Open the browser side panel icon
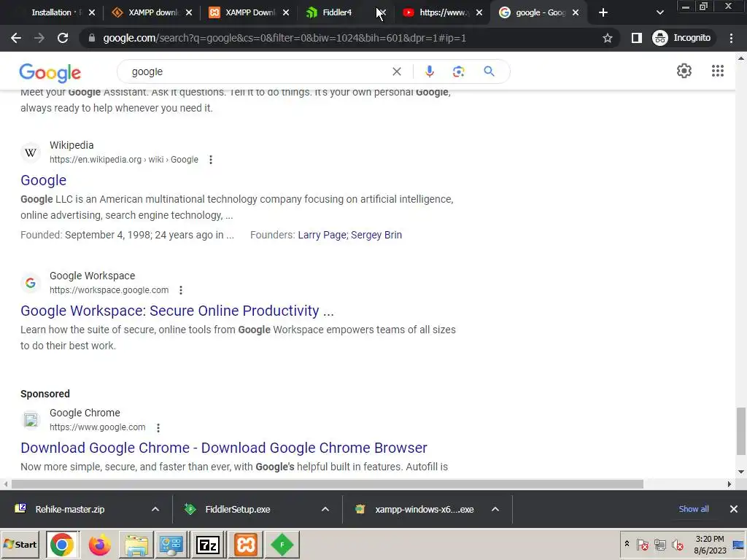Image resolution: width=747 pixels, height=560 pixels. click(636, 38)
